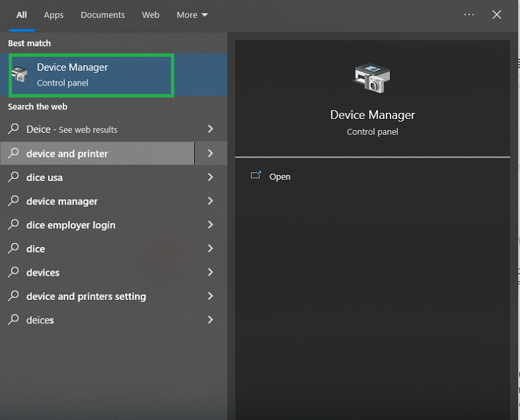Open the three-dot options menu
This screenshot has height=420, width=520.
click(x=469, y=15)
